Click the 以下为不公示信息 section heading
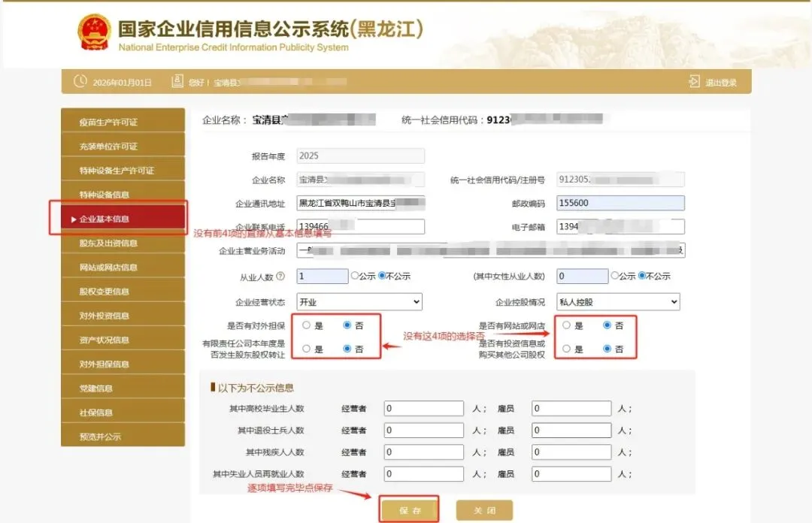 coord(256,388)
